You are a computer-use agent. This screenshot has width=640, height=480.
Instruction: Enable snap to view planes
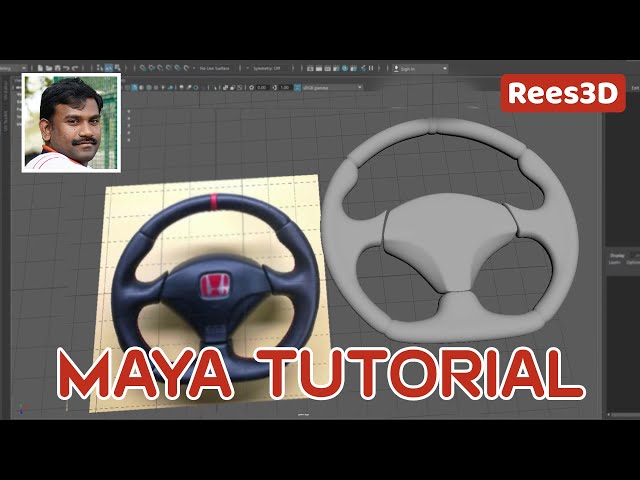[x=178, y=68]
